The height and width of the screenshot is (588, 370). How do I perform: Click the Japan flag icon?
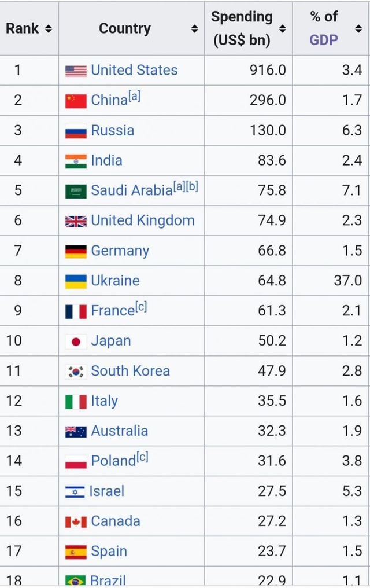click(76, 341)
